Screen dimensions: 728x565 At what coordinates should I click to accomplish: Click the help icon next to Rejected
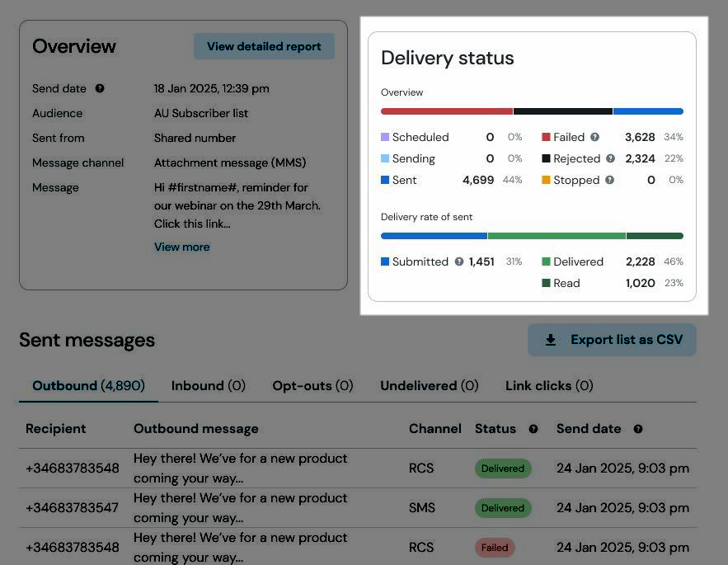pyautogui.click(x=611, y=158)
